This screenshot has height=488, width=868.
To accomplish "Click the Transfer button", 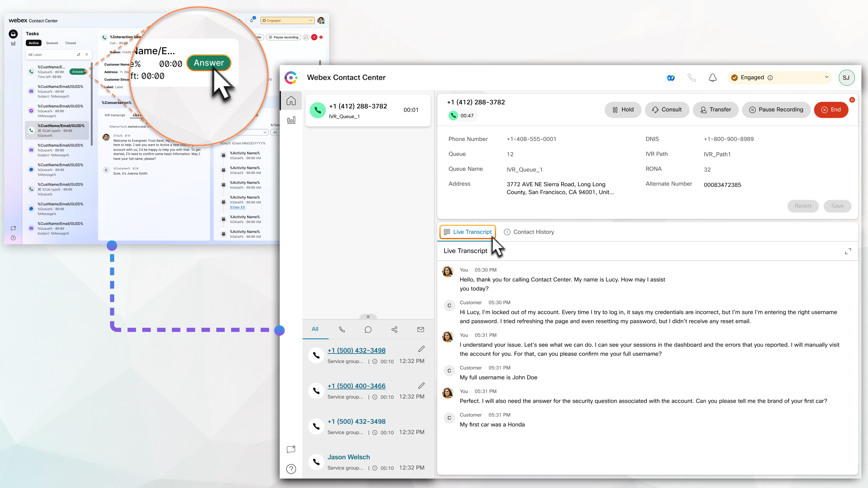I will (x=716, y=110).
